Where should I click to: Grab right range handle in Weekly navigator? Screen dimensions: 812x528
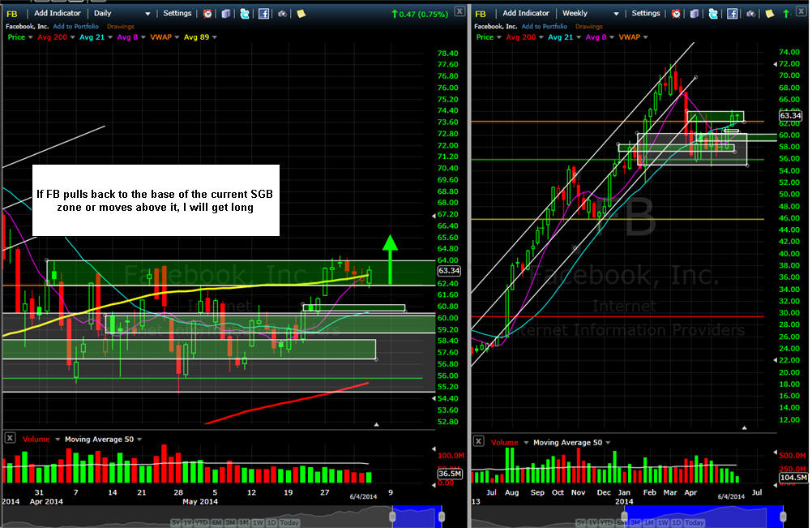click(x=783, y=517)
